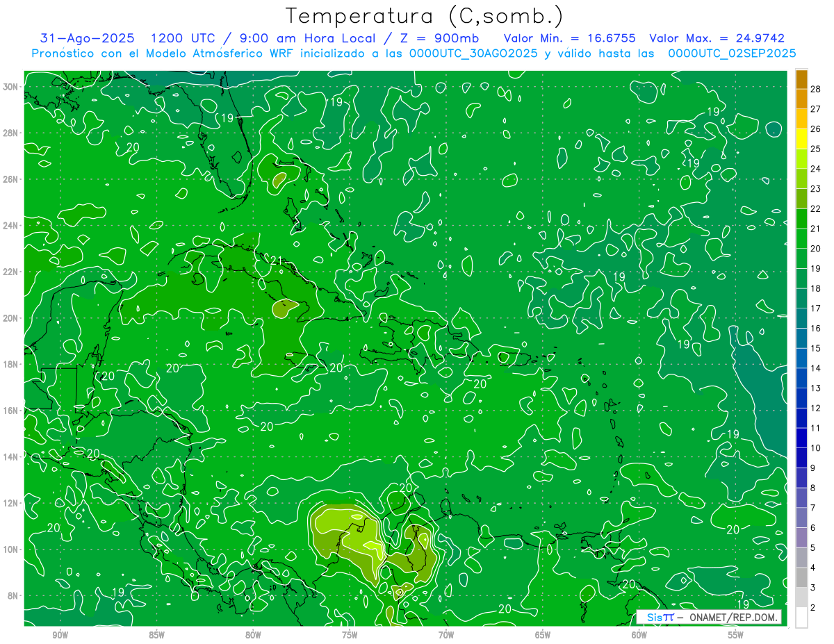Click the "85W" longitude axis label
Viewport: 834px width, 644px height.
click(156, 635)
